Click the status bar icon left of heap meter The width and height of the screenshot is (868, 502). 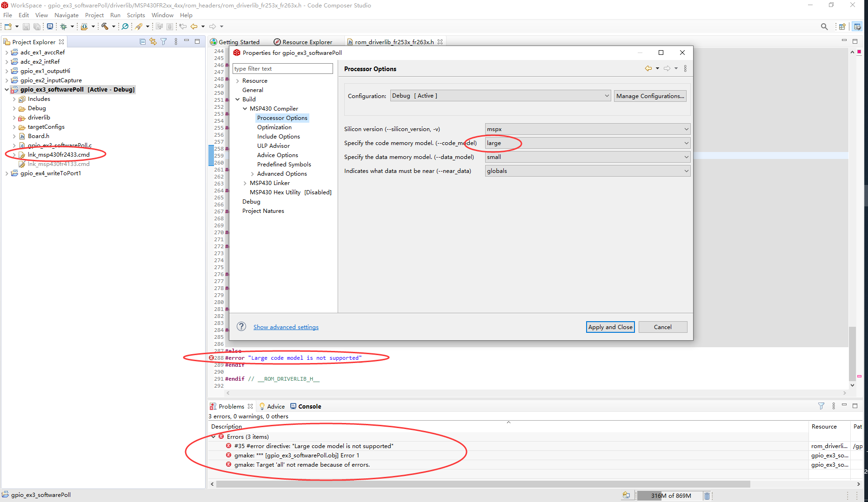pyautogui.click(x=626, y=495)
